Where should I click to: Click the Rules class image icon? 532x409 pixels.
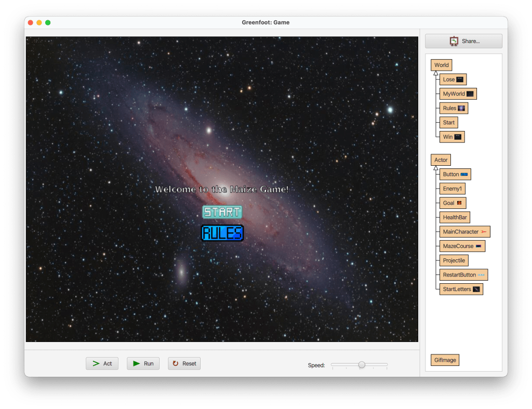click(x=461, y=108)
